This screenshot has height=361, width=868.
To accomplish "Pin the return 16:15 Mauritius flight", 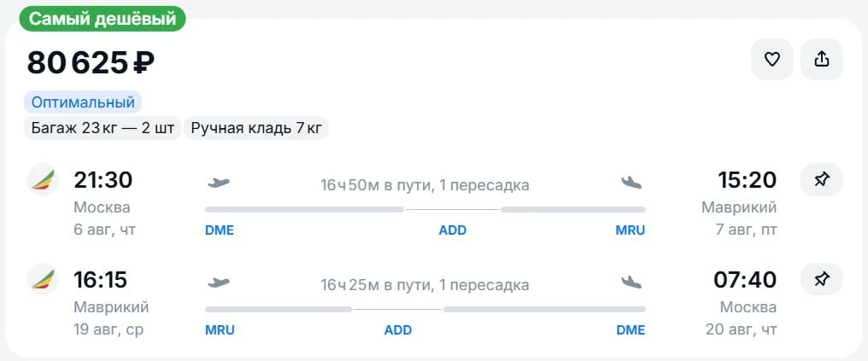I will pos(822,279).
